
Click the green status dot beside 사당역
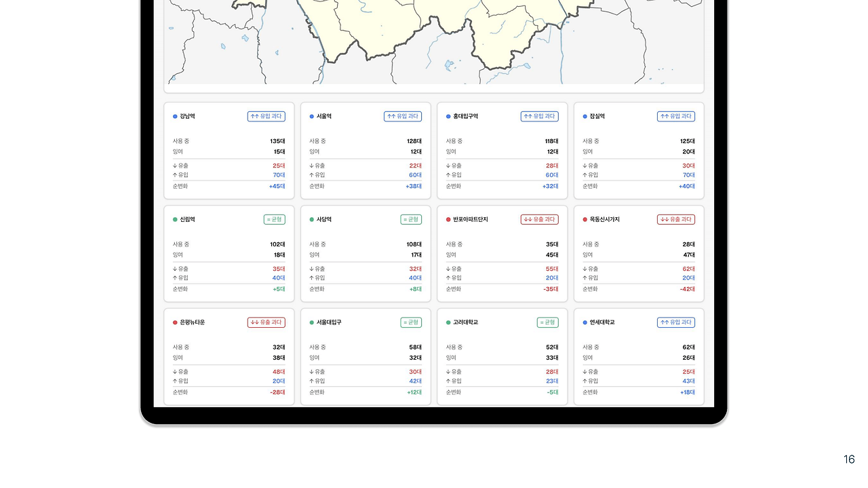tap(312, 220)
